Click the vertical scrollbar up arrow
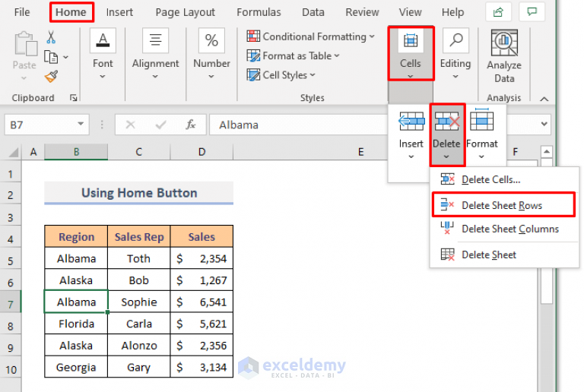This screenshot has height=392, width=584. [547, 151]
